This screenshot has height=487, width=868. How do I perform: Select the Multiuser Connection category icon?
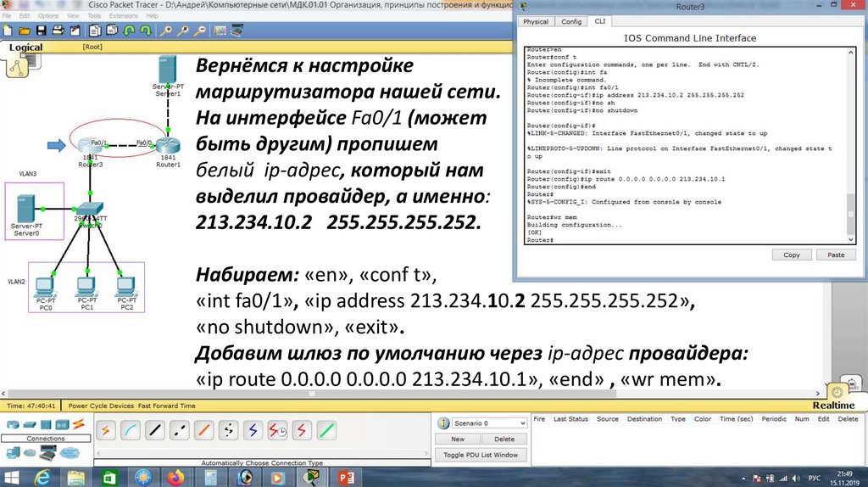coord(70,454)
